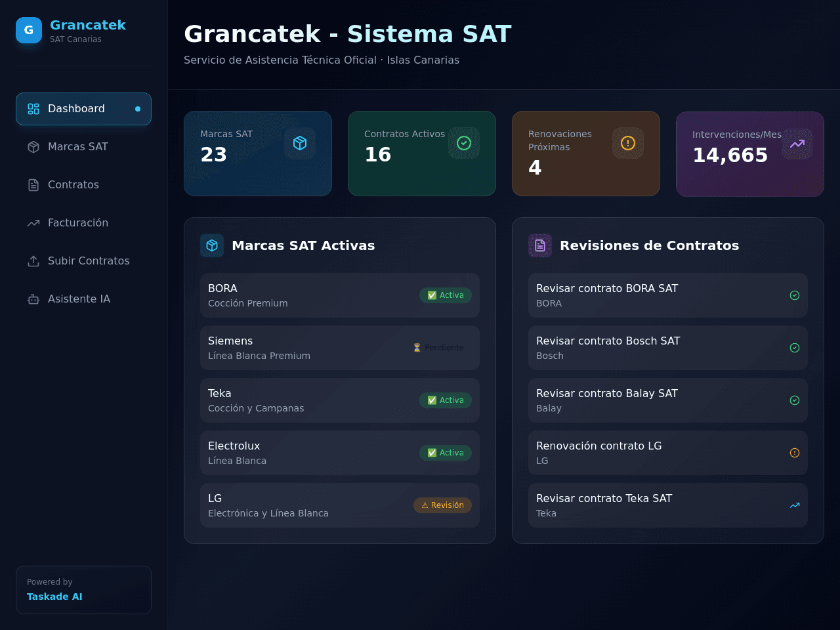This screenshot has width=840, height=630.
Task: Open the Contratos Activos card showing 16
Action: [x=422, y=154]
